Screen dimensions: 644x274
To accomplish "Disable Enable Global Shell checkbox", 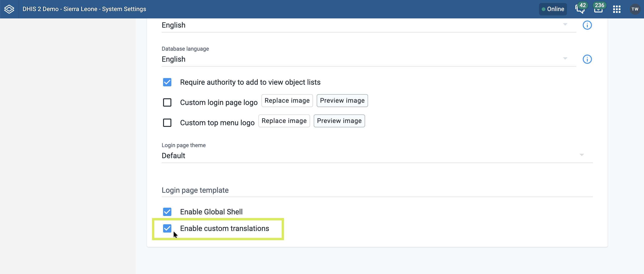I will click(x=167, y=212).
